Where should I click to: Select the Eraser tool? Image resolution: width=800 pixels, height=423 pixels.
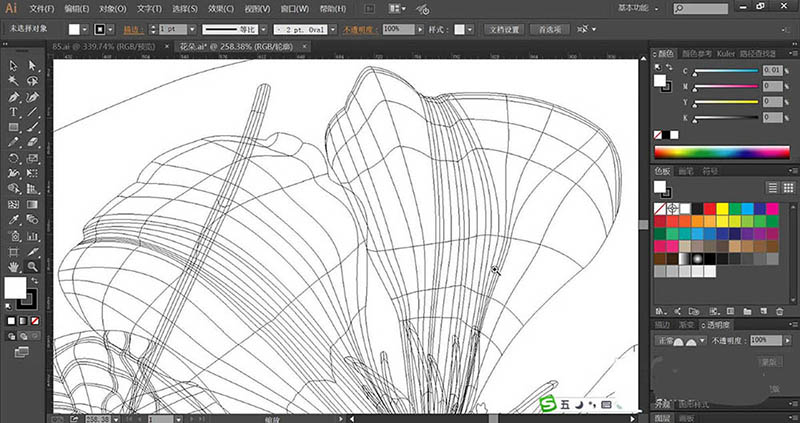coord(32,143)
